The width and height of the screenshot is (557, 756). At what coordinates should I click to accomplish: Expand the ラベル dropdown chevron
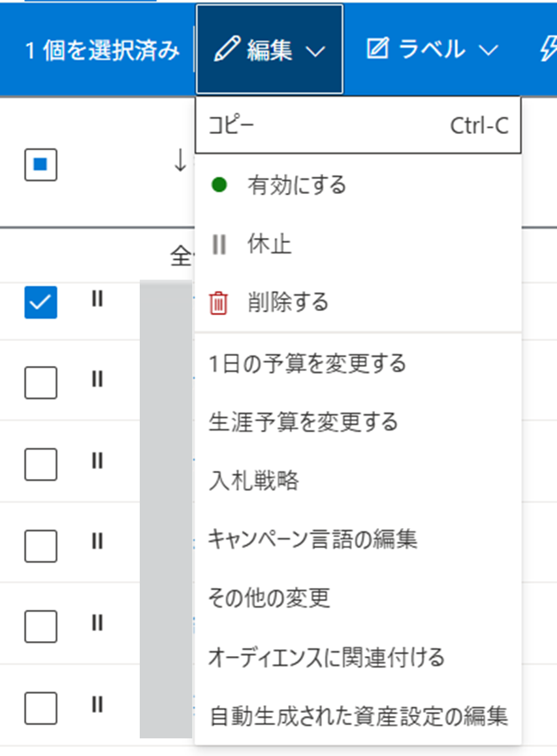(488, 51)
